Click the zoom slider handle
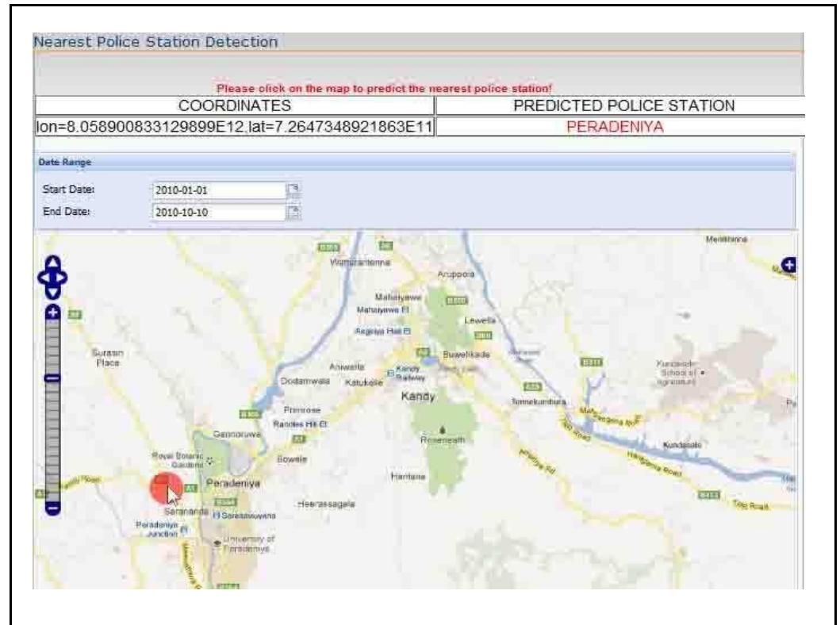Image resolution: width=840 pixels, height=625 pixels. tap(53, 379)
